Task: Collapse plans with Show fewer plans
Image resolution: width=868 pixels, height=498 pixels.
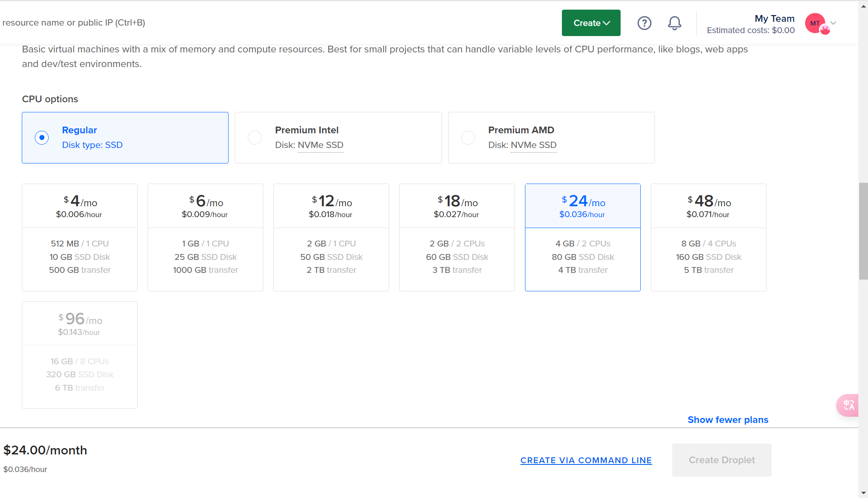Action: click(728, 420)
